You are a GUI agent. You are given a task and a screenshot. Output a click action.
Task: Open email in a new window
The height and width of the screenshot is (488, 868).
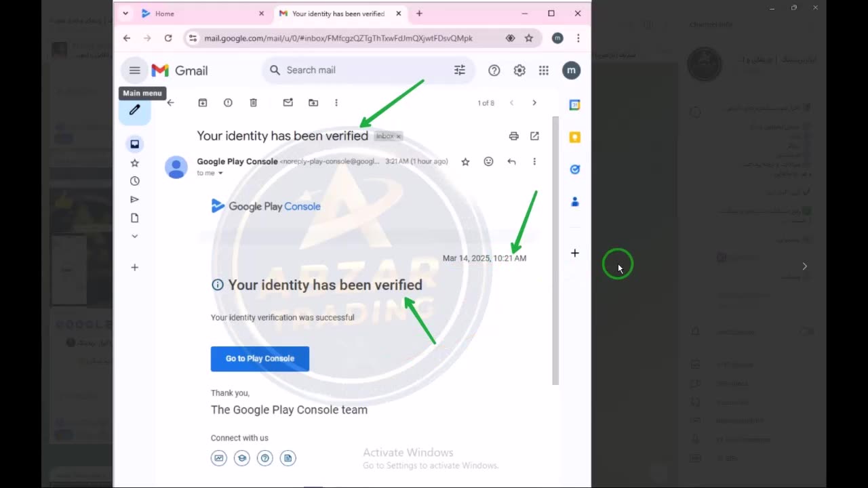(534, 136)
